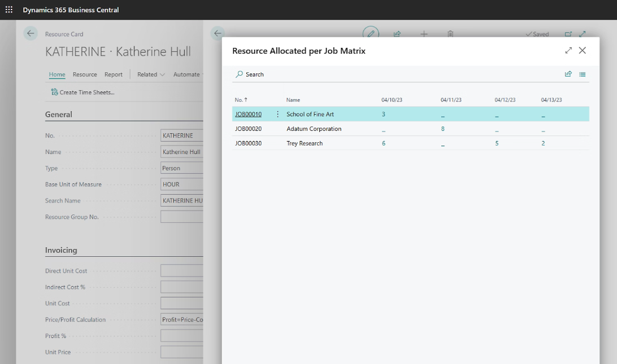Viewport: 617px width, 364px height.
Task: Close the Resource Allocated per Job Matrix
Action: click(583, 51)
